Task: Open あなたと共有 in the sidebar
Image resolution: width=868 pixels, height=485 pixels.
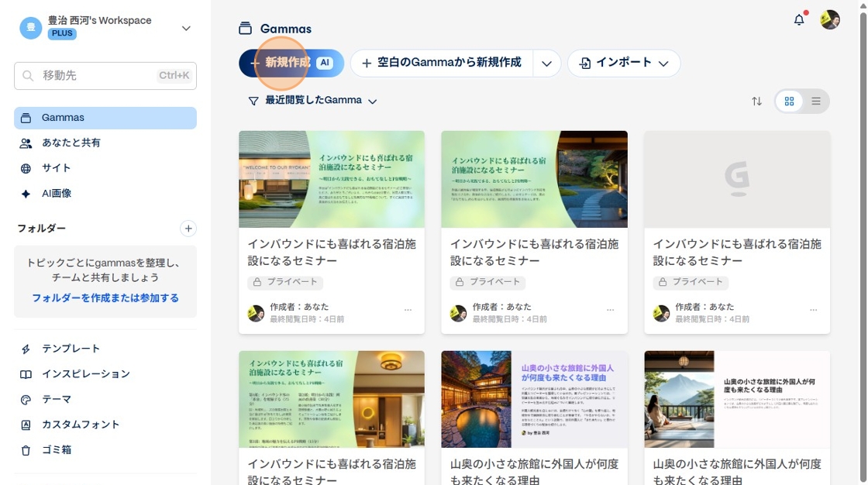Action: point(105,143)
